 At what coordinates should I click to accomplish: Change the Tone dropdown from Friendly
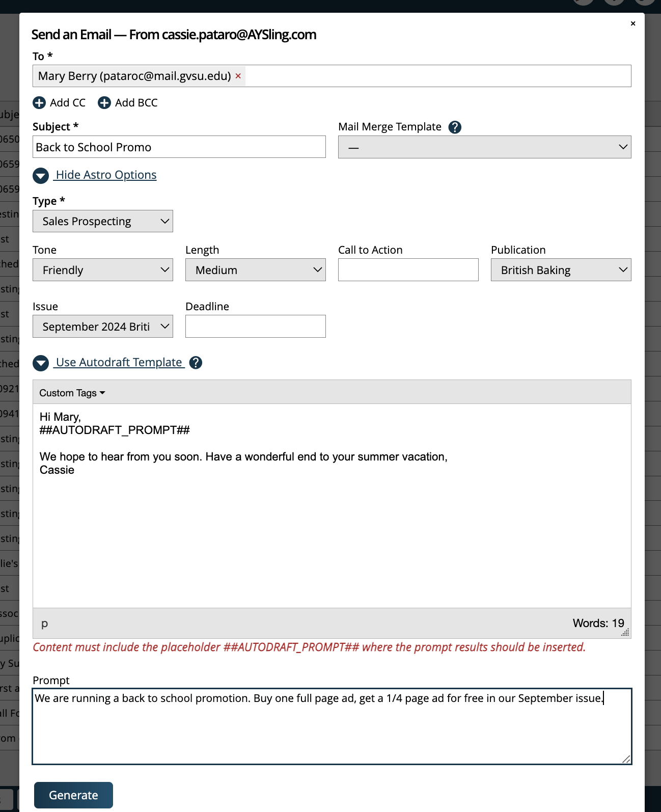pos(103,270)
